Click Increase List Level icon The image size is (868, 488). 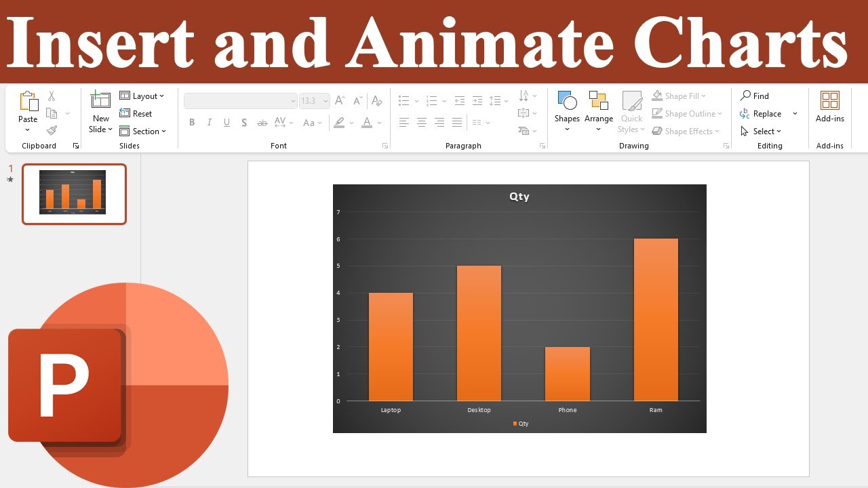click(477, 100)
